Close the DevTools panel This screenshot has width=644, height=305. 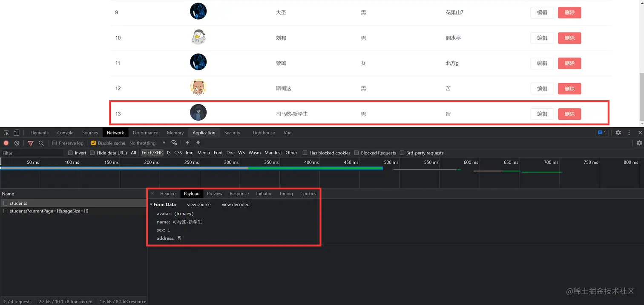(x=640, y=133)
